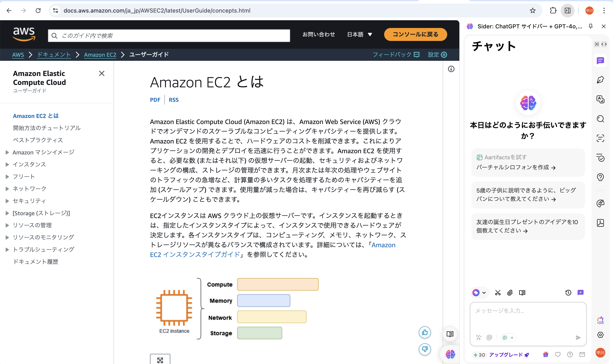Pin the Sider side panel
Viewport: 613px width, 364px height.
click(591, 26)
